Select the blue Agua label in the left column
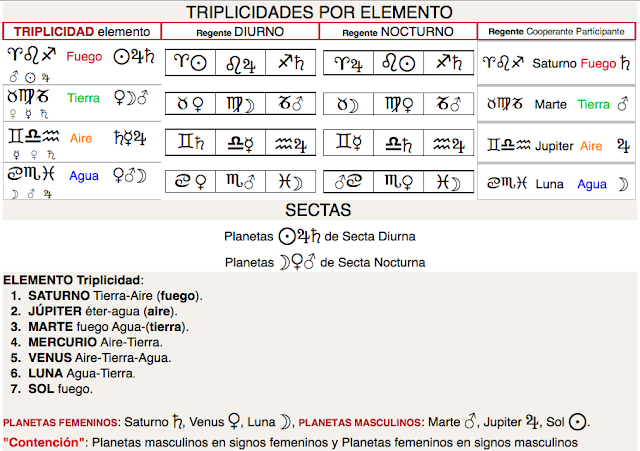Image resolution: width=640 pixels, height=451 pixels. (84, 176)
